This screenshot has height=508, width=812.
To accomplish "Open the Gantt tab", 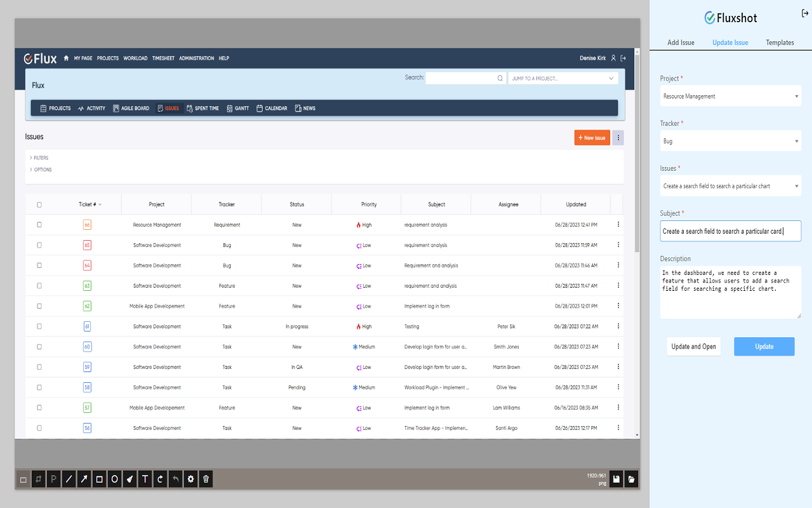I will pyautogui.click(x=238, y=109).
